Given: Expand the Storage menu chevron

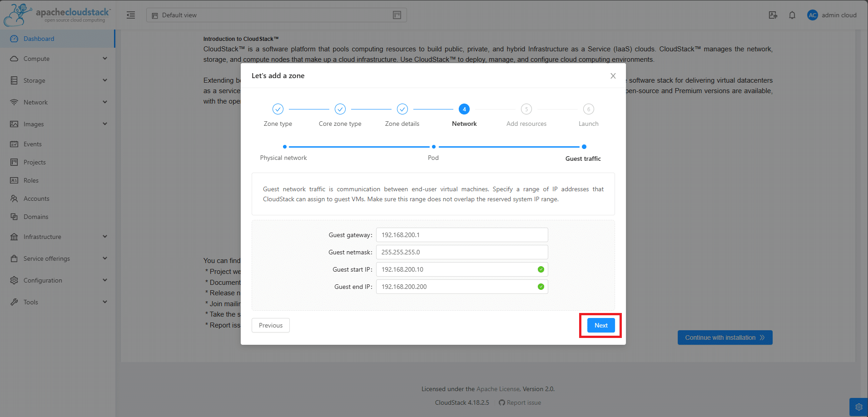Looking at the screenshot, I should [x=105, y=80].
